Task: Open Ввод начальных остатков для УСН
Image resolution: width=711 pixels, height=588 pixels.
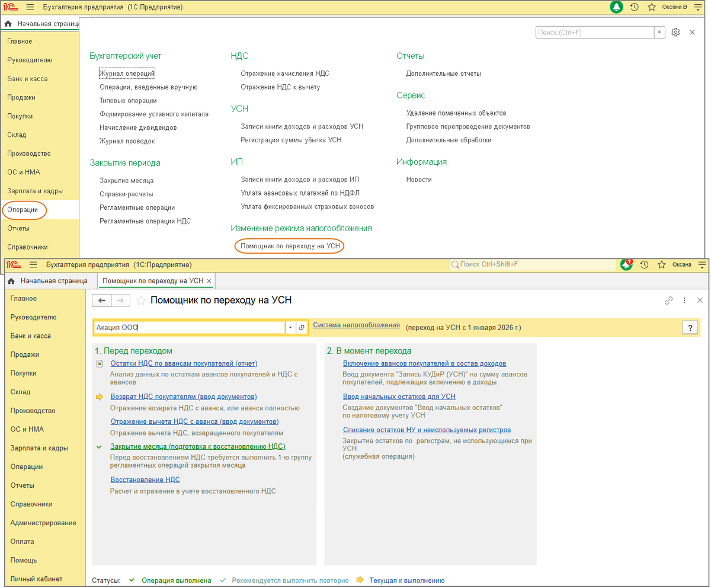Action: 399,397
